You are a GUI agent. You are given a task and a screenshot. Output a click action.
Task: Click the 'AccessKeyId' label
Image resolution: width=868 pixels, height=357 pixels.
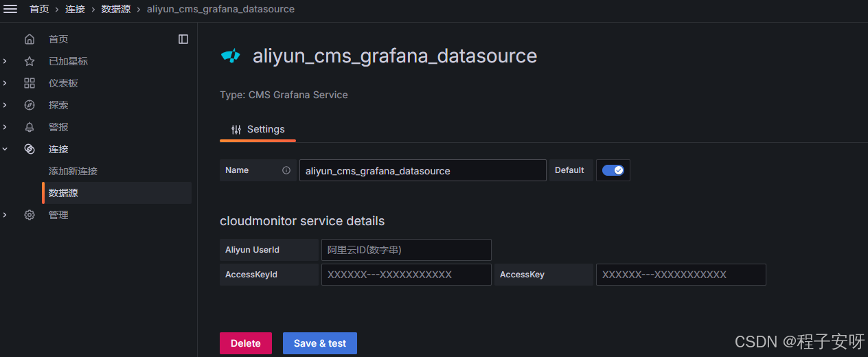[251, 275]
